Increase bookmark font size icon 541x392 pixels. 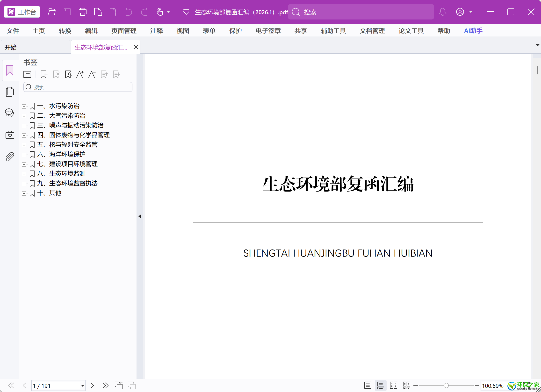[80, 74]
